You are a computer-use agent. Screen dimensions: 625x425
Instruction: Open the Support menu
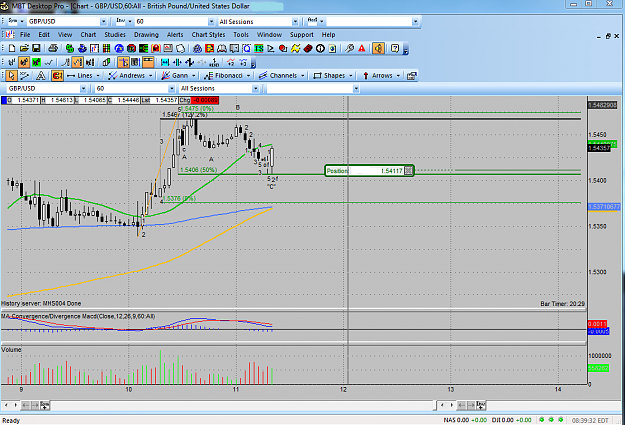click(x=301, y=35)
